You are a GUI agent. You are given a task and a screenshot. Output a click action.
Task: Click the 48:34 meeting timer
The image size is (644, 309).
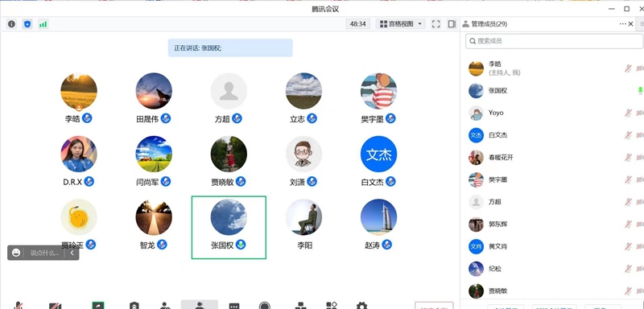pos(357,24)
